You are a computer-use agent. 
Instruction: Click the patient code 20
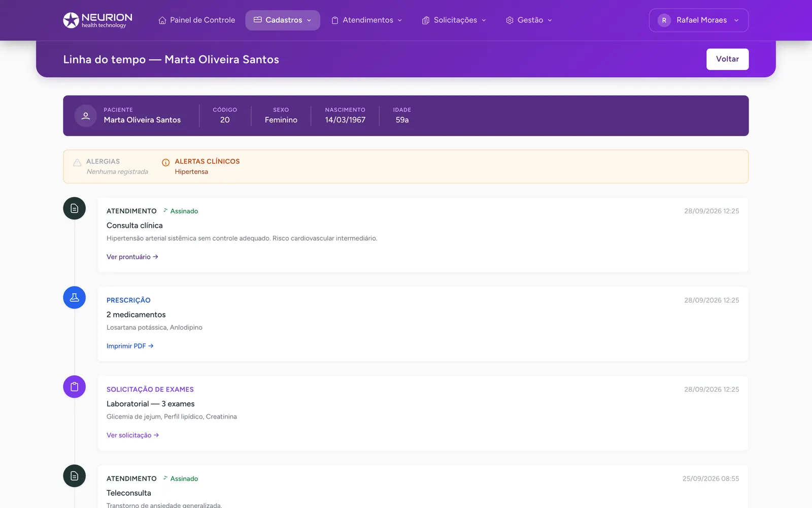pos(225,120)
